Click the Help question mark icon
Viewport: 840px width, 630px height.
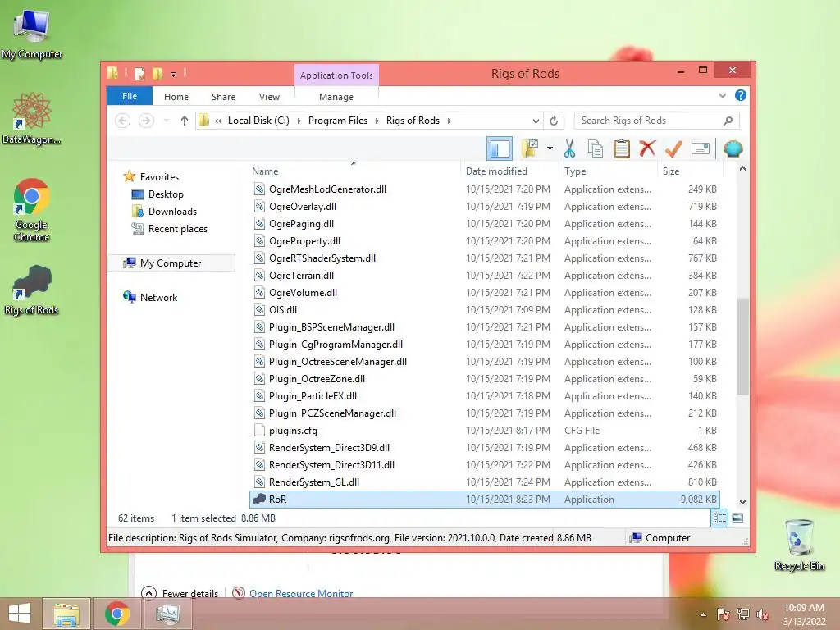click(741, 95)
